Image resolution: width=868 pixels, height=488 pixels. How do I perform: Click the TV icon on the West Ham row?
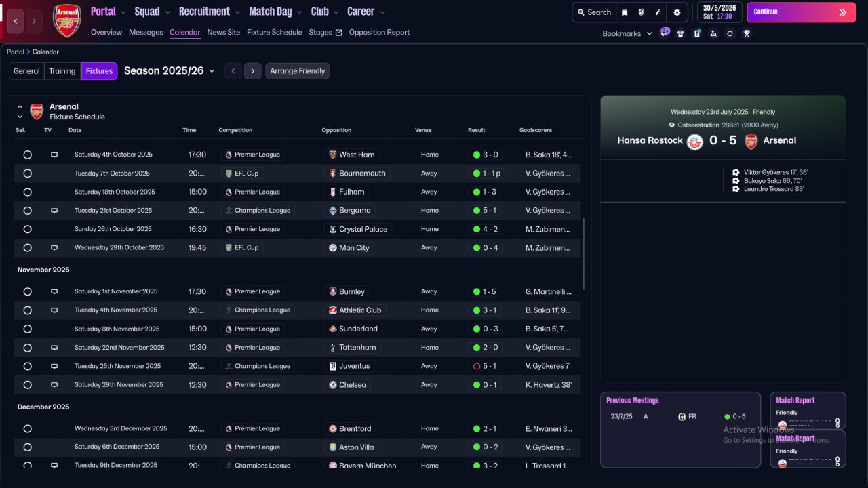coord(54,155)
